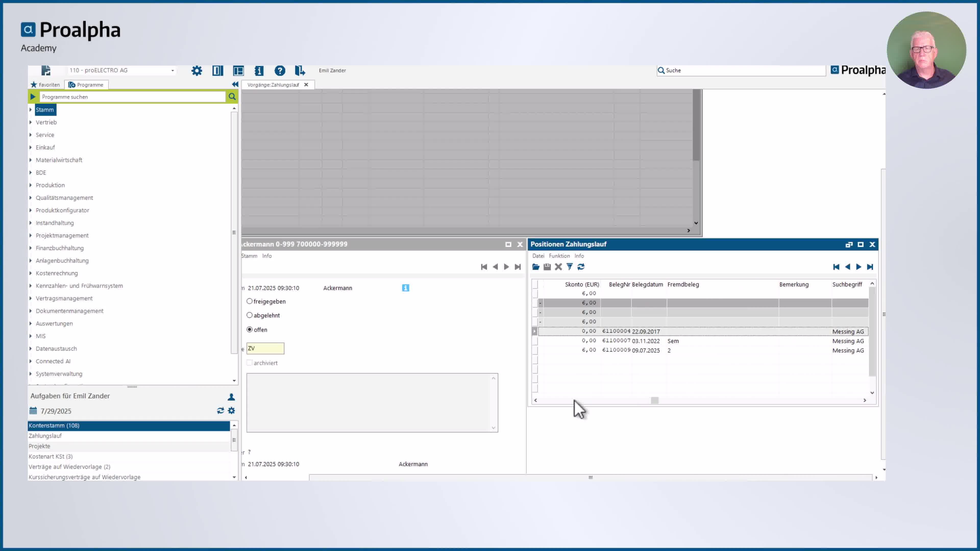The image size is (980, 551).
Task: Open Funktion menu in Positionen Zahlungslauf
Action: (x=559, y=256)
